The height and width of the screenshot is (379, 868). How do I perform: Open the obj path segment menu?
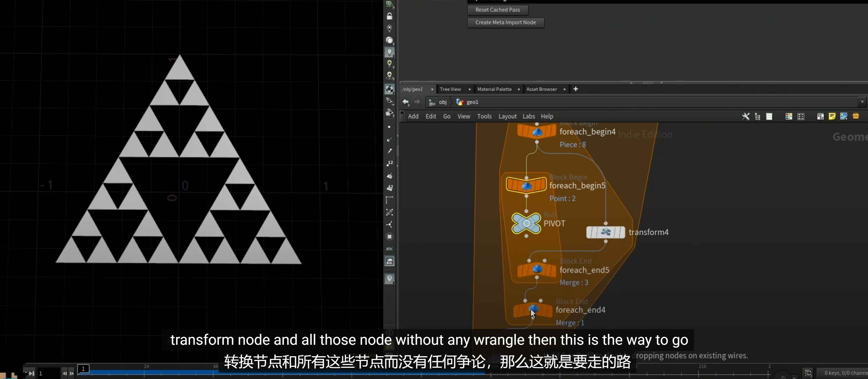[438, 102]
